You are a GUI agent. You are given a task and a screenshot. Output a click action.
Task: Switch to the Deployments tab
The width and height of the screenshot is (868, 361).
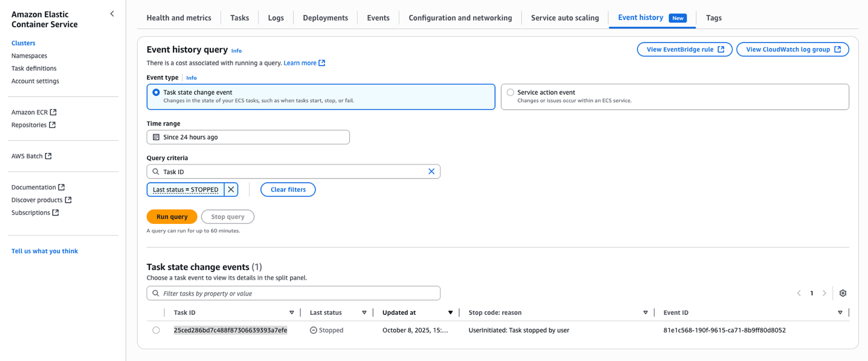coord(325,18)
